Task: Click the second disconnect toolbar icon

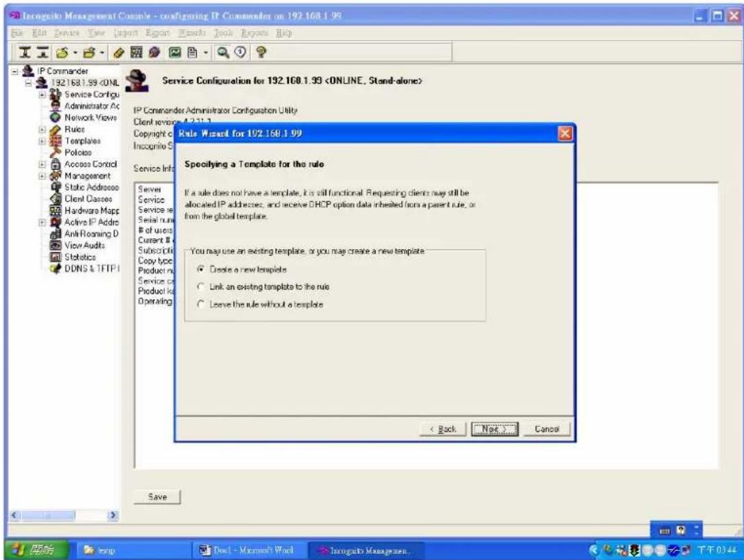Action: (x=42, y=53)
